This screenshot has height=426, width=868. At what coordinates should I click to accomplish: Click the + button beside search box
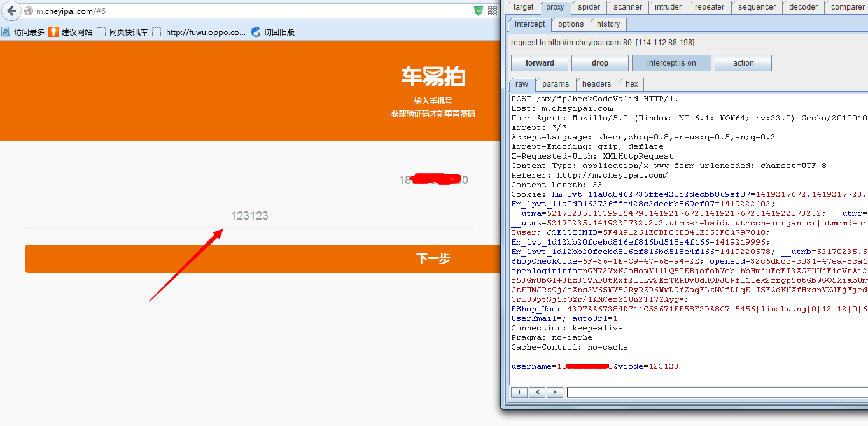coord(519,392)
